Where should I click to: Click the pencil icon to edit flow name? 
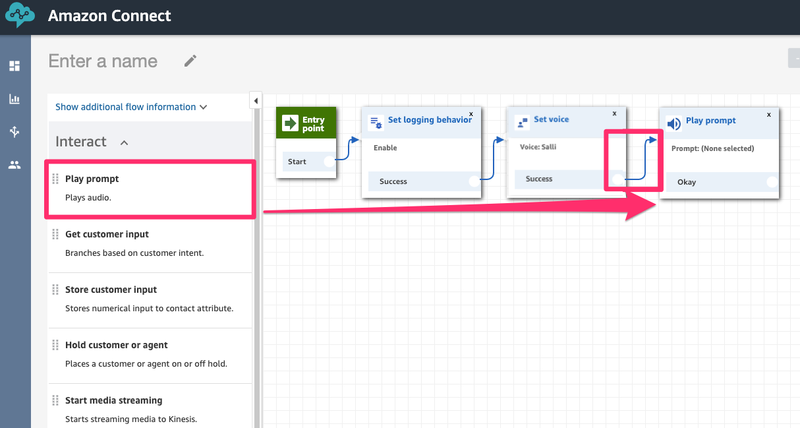[x=190, y=61]
